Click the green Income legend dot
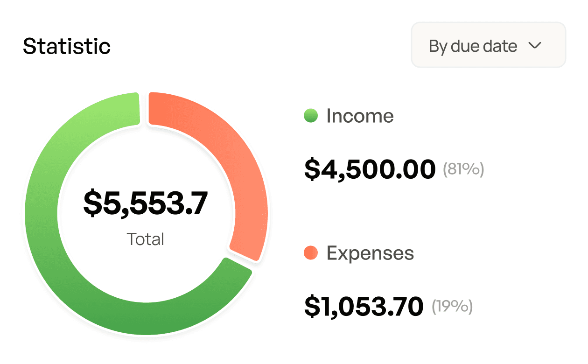Image resolution: width=588 pixels, height=364 pixels. pos(311,115)
